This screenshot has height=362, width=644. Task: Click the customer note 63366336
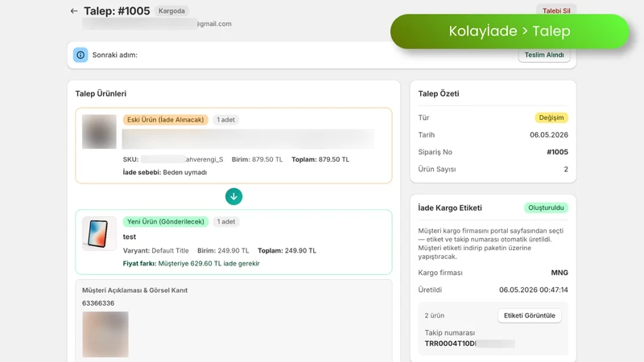98,303
